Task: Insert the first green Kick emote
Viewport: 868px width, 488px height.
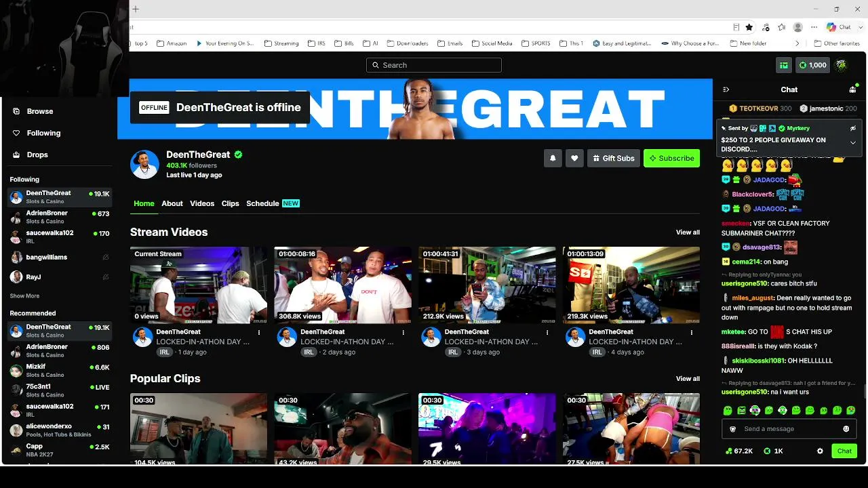Action: (728, 411)
